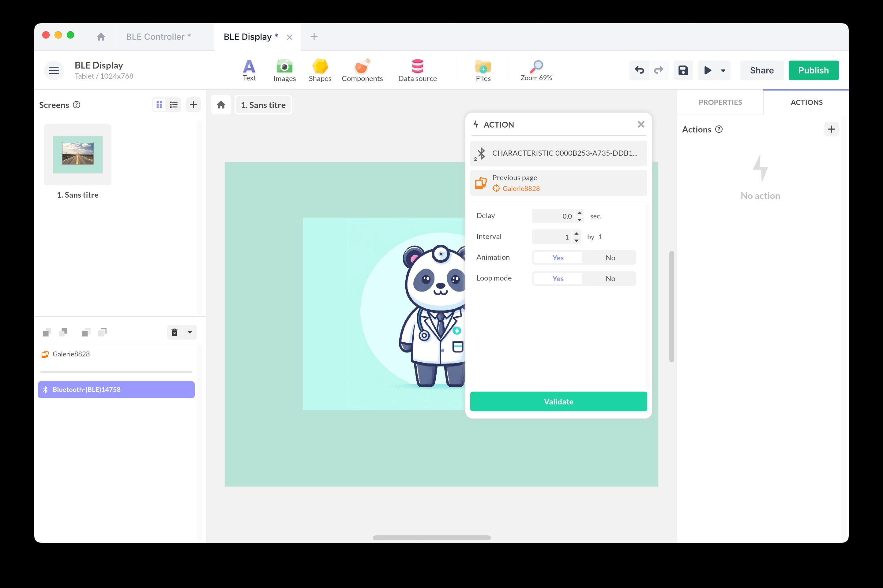Expand the preview play dropdown arrow

(723, 70)
